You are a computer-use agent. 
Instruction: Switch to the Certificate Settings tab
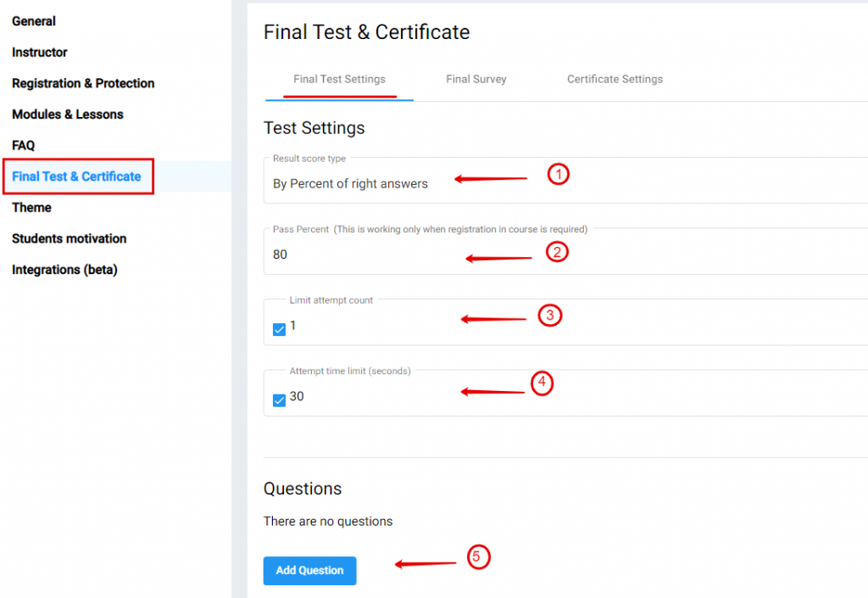[615, 79]
